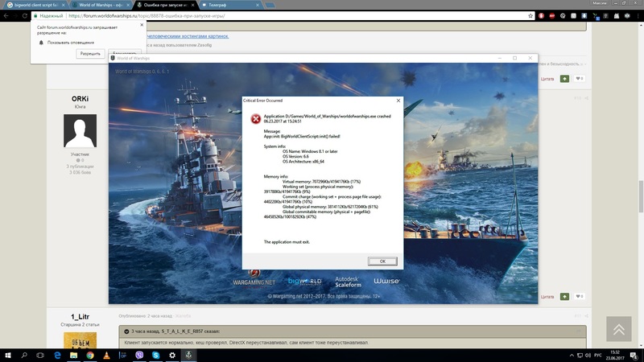Click ORKi's avatar picture
Image resolution: width=644 pixels, height=362 pixels.
[x=80, y=130]
